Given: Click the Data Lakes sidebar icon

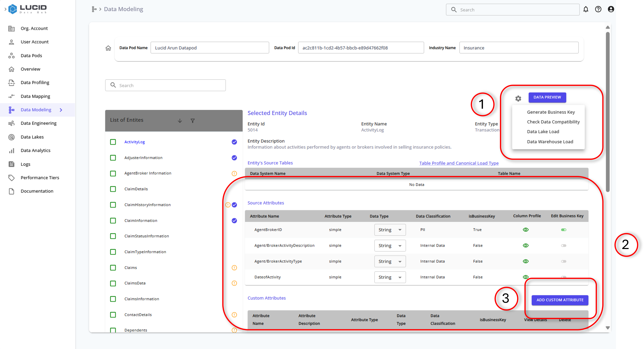Looking at the screenshot, I should 12,137.
